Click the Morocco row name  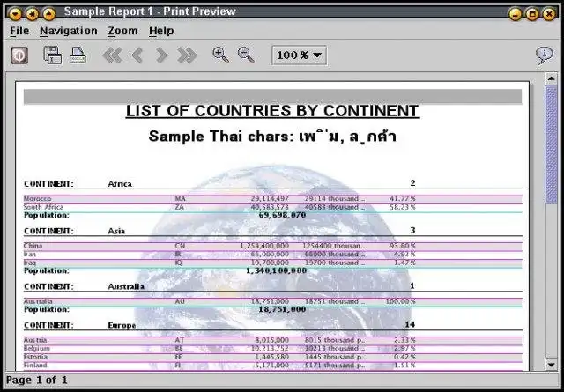pyautogui.click(x=37, y=198)
